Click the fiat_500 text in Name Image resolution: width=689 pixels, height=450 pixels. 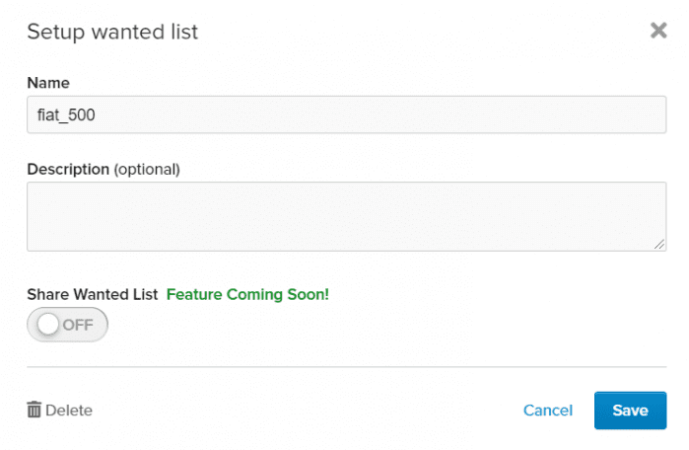(66, 115)
